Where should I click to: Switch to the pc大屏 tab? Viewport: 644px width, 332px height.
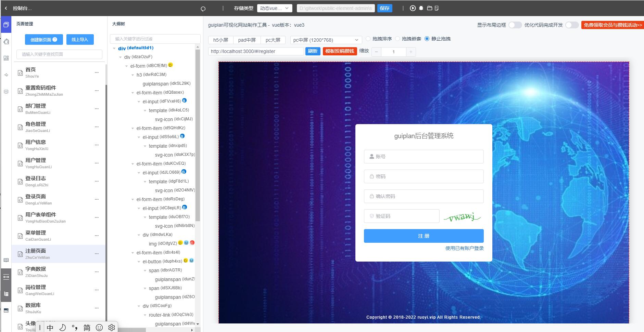(x=273, y=40)
